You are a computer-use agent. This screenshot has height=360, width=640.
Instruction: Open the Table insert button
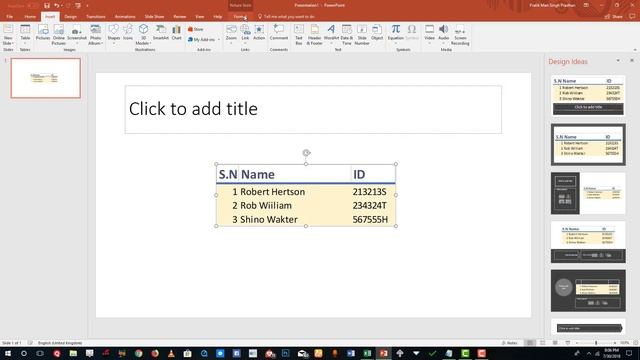pyautogui.click(x=25, y=33)
